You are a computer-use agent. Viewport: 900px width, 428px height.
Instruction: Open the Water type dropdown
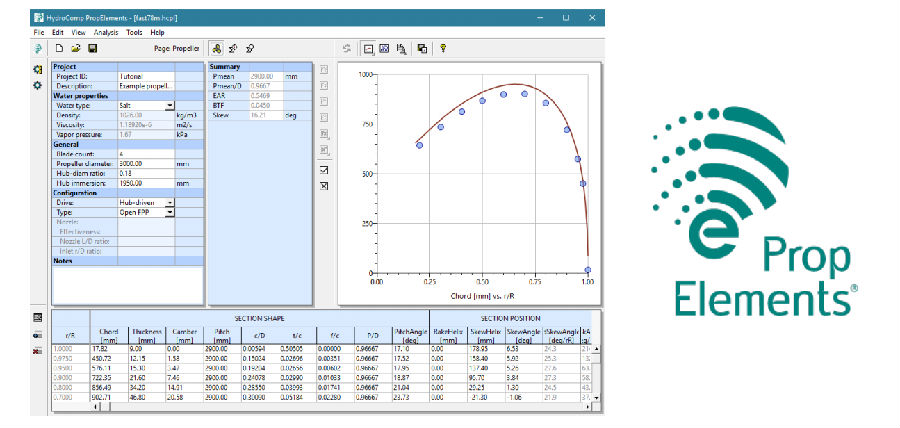pyautogui.click(x=170, y=106)
